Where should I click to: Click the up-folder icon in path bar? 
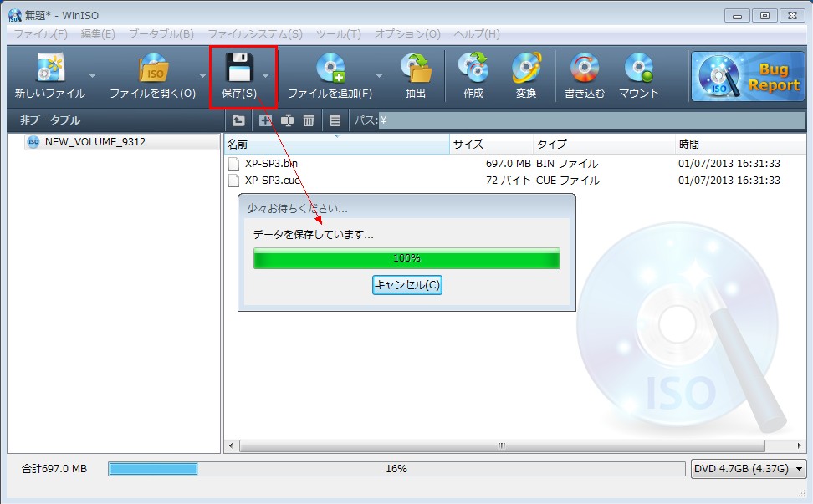coord(238,120)
